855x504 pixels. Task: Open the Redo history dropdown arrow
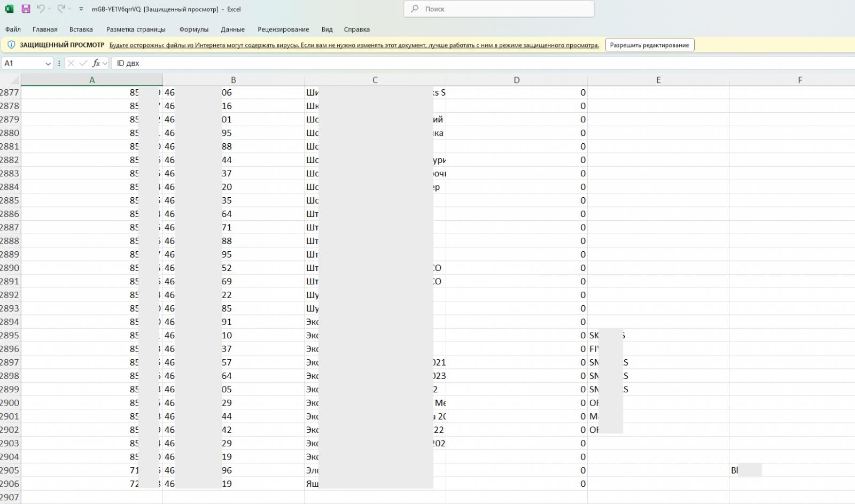(x=70, y=9)
